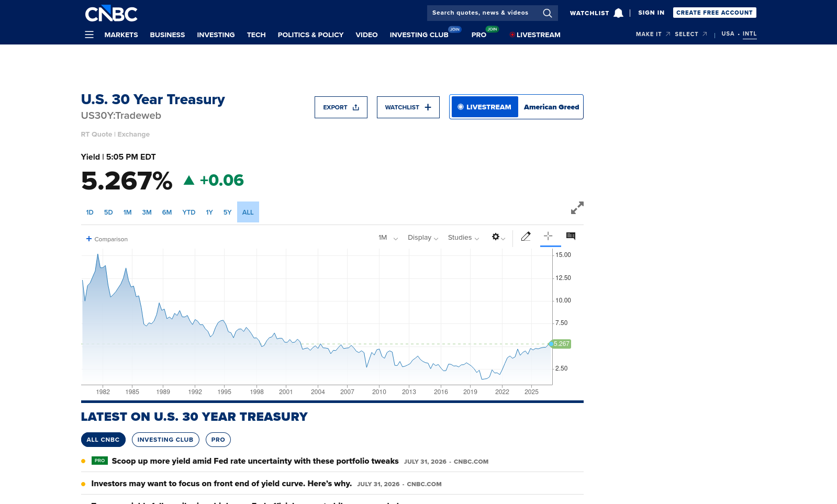Open the Video menu
This screenshot has height=504, width=837.
click(366, 35)
